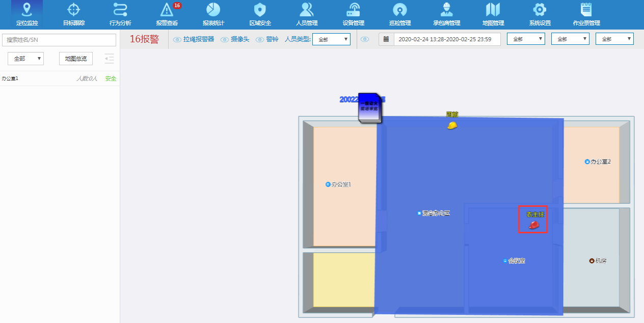Open the 全部 dropdown beside 地图总览

click(25, 59)
